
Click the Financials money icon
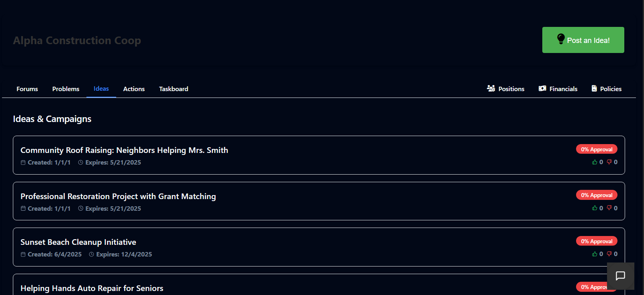pos(542,88)
